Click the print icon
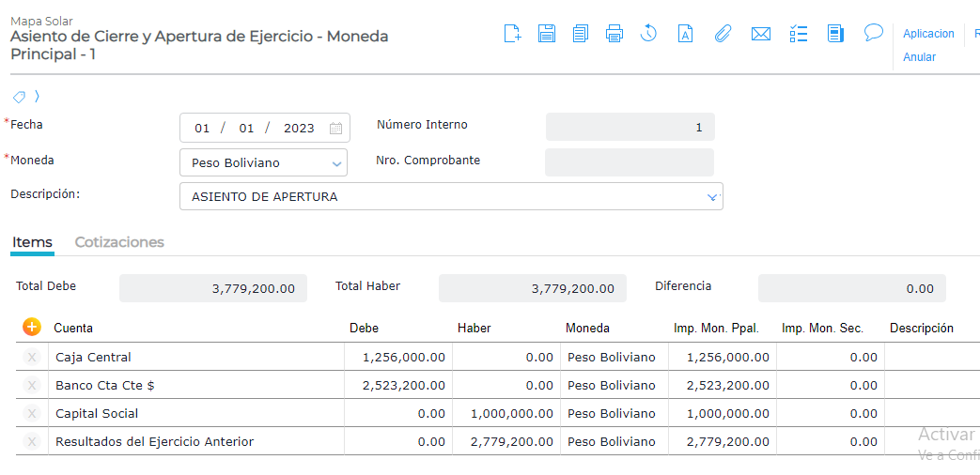Screen dimensions: 980x475 click(614, 34)
